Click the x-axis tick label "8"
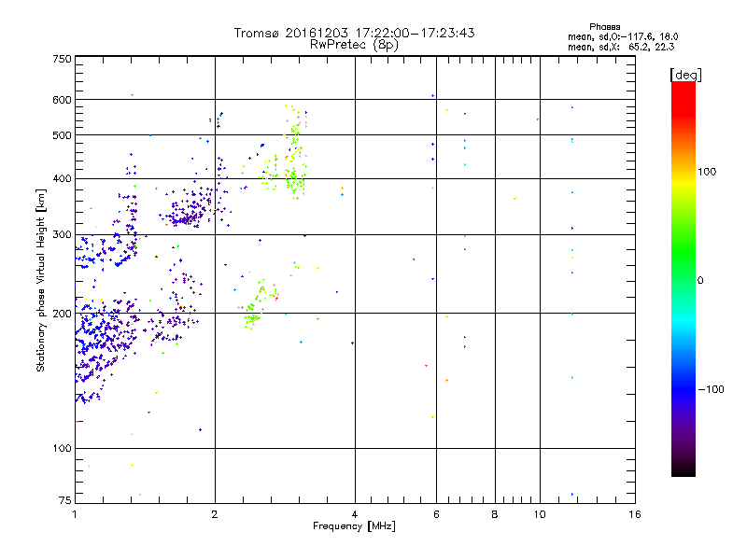Viewport: 747px width, 560px height. coord(495,514)
